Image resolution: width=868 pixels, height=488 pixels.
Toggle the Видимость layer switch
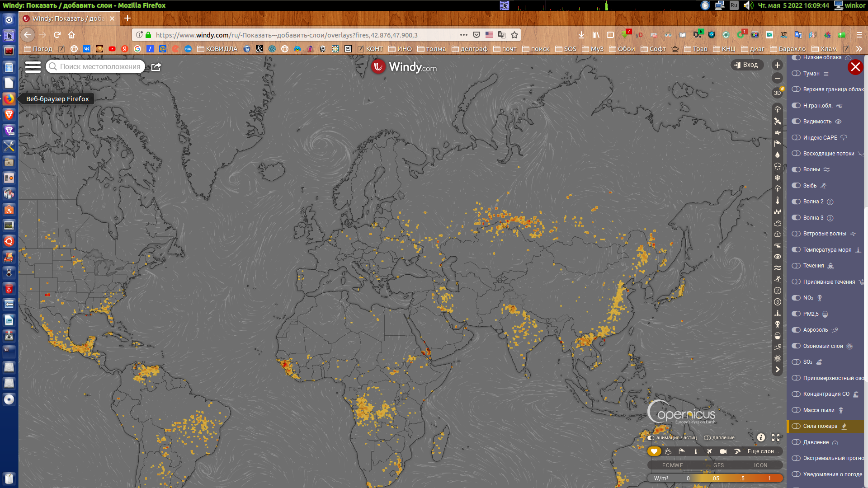click(x=796, y=121)
